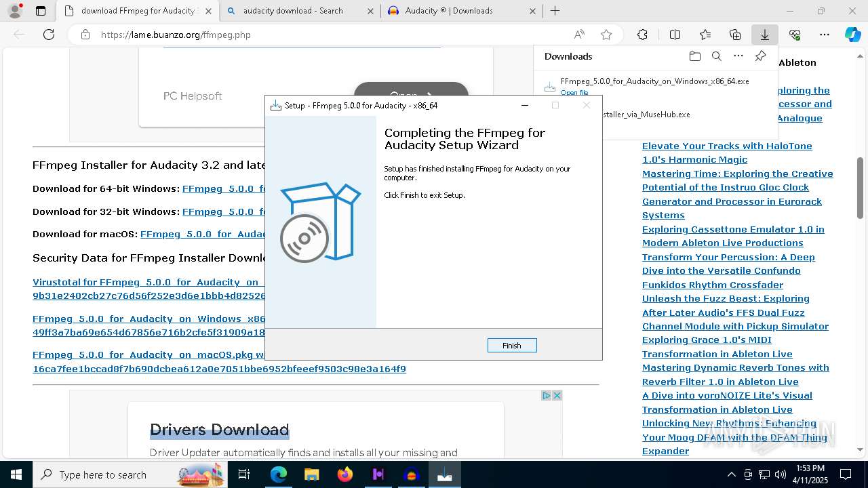Viewport: 868px width, 488px height.
Task: Open the Extensions puzzle icon
Action: (642, 35)
